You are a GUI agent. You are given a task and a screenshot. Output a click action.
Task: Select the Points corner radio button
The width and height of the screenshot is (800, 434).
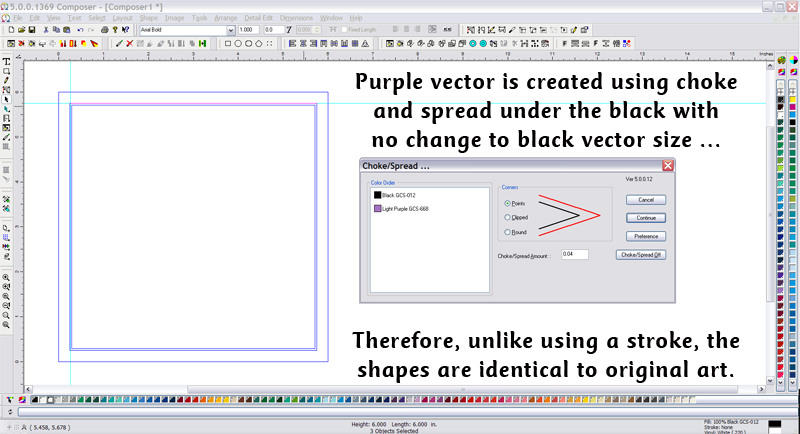pos(507,203)
